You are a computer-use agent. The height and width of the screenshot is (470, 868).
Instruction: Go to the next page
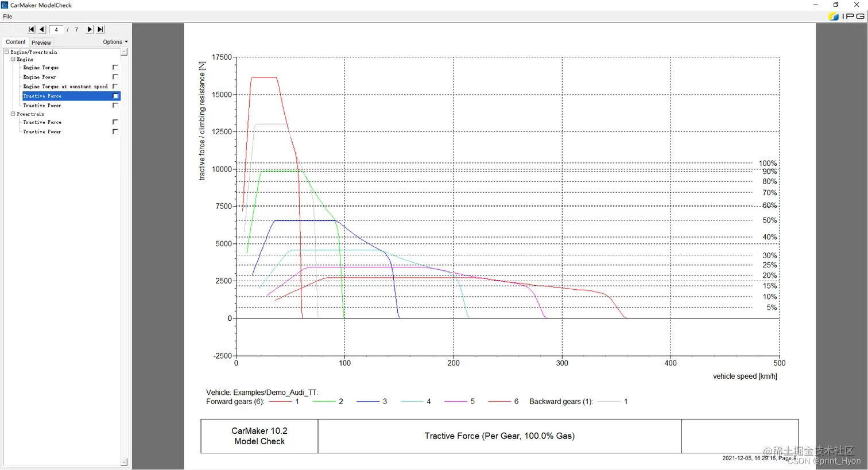[90, 29]
